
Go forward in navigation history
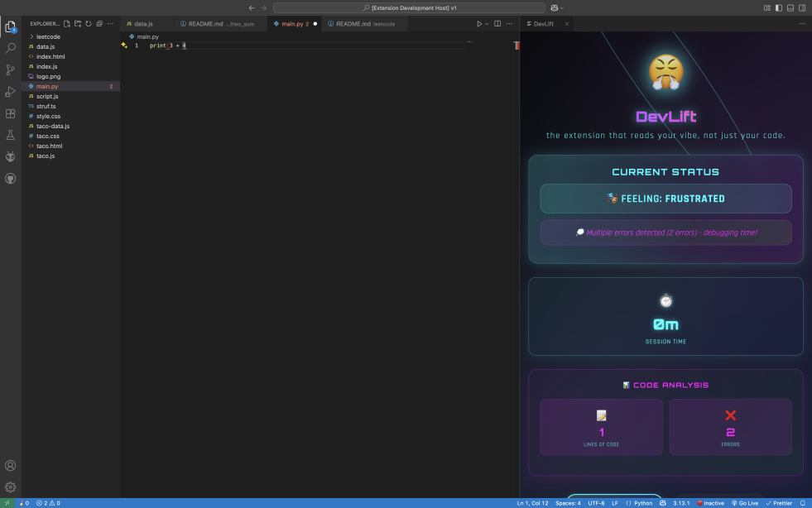(263, 7)
